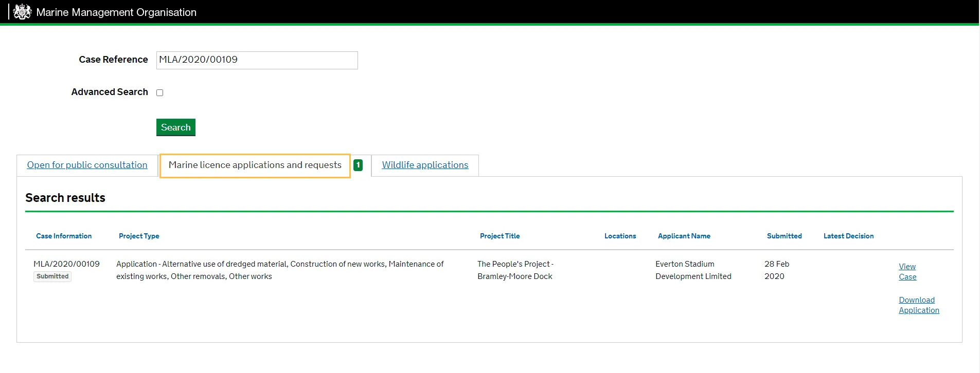Open the 'Open for public consultation' tab
The image size is (980, 373).
(x=87, y=165)
